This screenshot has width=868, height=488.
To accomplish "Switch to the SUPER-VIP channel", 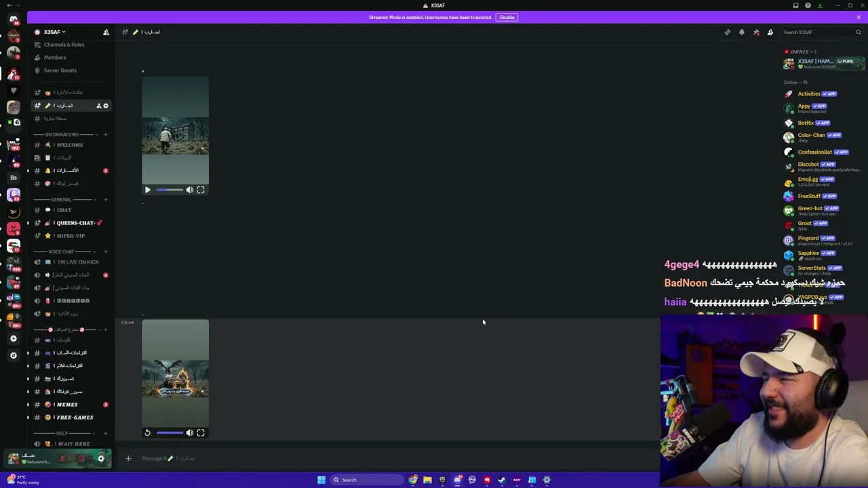I will (71, 236).
